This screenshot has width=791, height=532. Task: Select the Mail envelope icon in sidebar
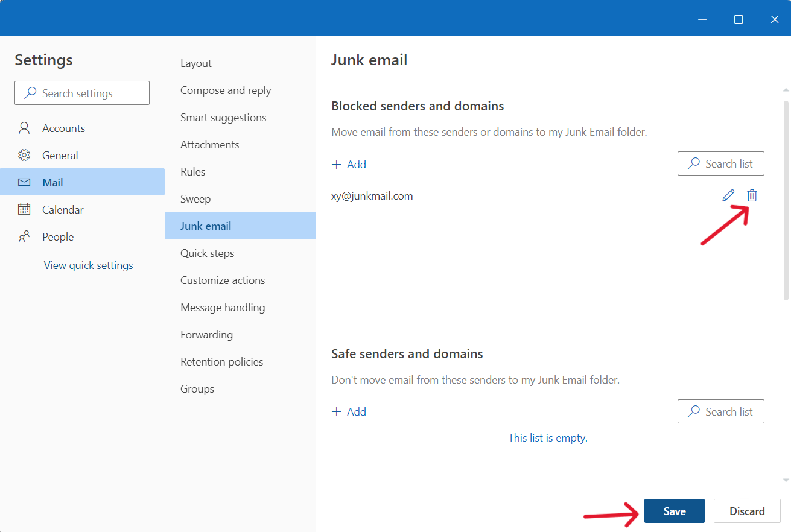(x=24, y=182)
